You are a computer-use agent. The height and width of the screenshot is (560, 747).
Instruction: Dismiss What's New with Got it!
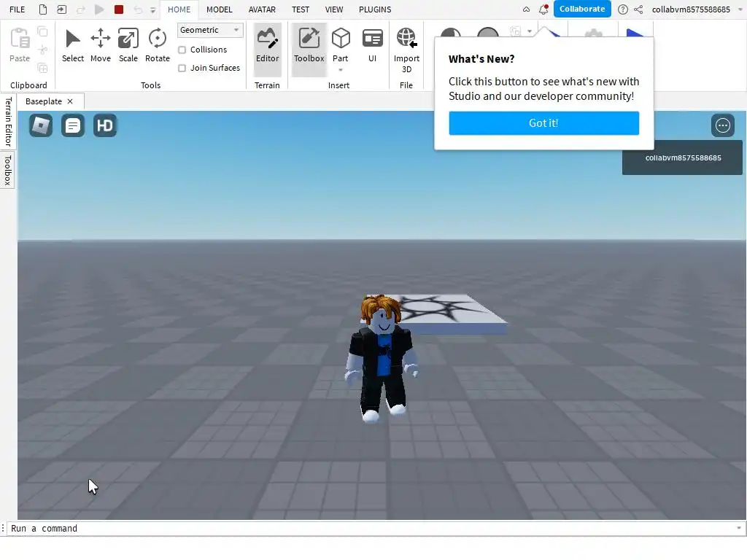click(x=543, y=123)
